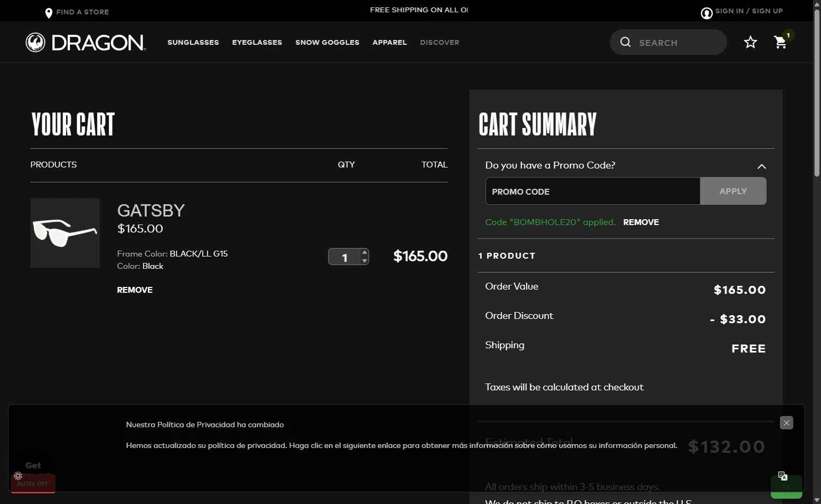Open the Apparel menu
The width and height of the screenshot is (821, 504).
click(389, 43)
